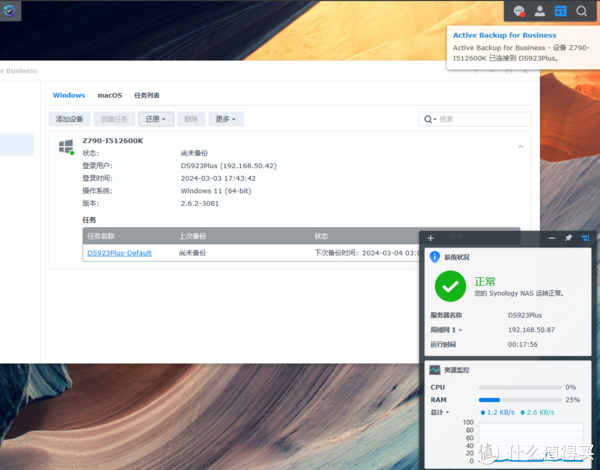Viewport: 600px width, 470px height.
Task: Click the CPU usage bar
Action: [x=520, y=387]
